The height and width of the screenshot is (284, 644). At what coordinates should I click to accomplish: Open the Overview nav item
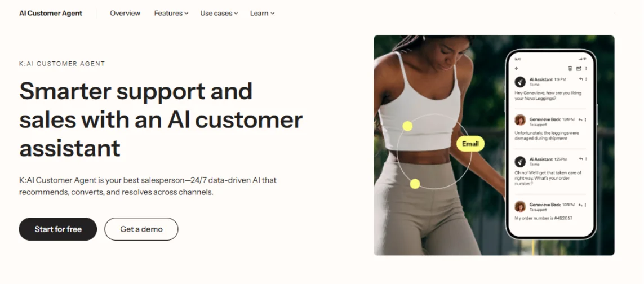coord(125,13)
